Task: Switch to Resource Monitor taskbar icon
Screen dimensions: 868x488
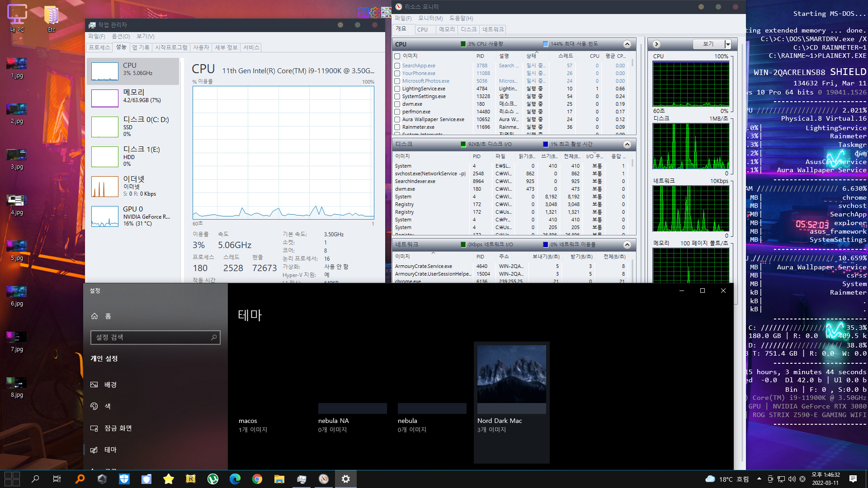Action: click(x=324, y=479)
